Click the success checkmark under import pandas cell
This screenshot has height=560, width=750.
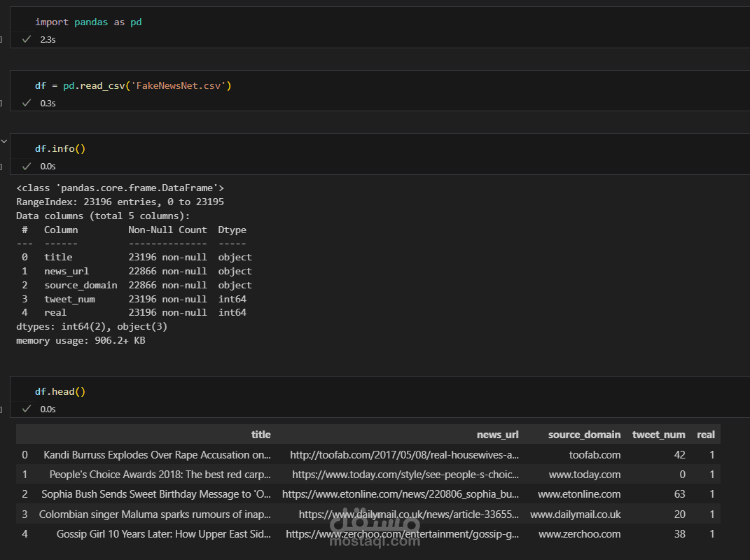tap(27, 40)
